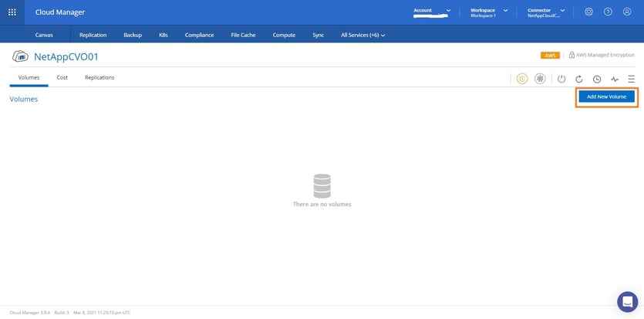Open the app grid menu icon
Viewport: 644px width, 319px height.
[x=12, y=12]
